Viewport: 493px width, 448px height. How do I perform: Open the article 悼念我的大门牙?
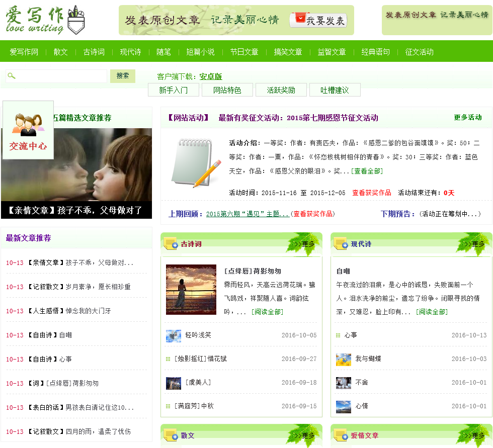pyautogui.click(x=89, y=311)
